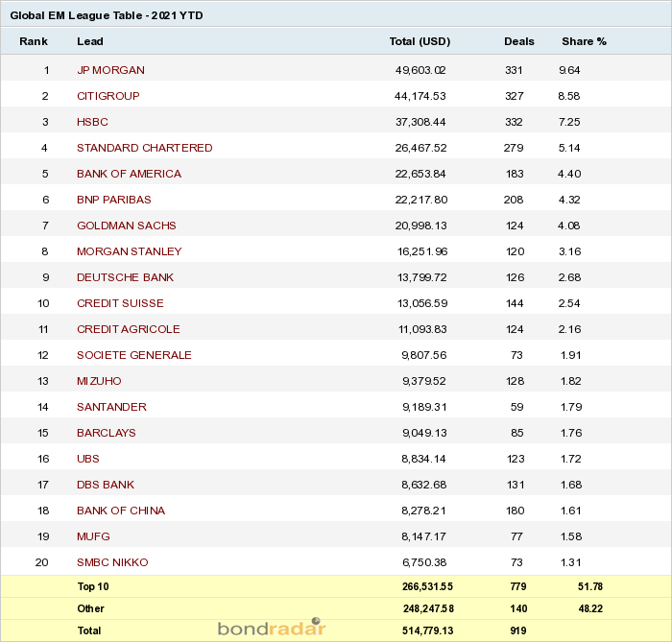
Task: Select total deals count 919
Action: pos(518,630)
